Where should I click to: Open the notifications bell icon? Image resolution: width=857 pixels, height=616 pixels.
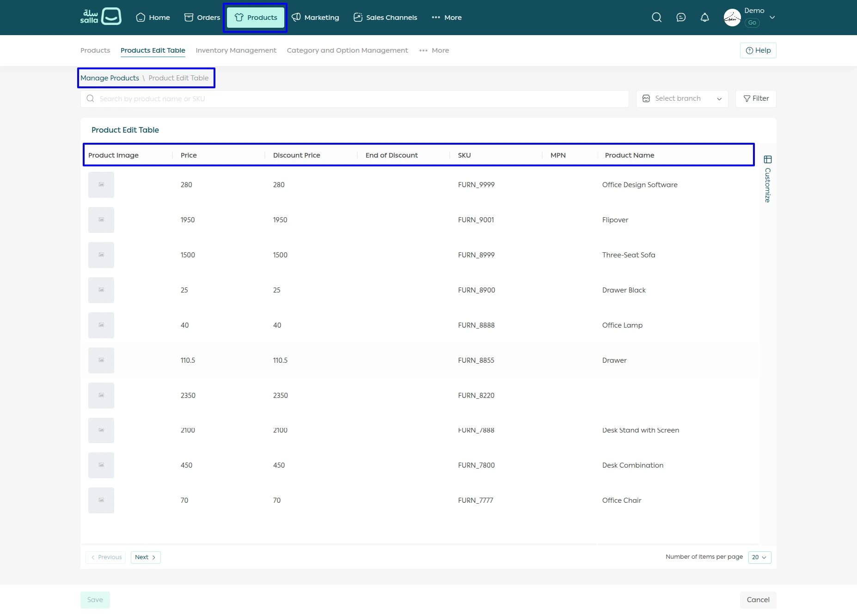[x=704, y=18]
